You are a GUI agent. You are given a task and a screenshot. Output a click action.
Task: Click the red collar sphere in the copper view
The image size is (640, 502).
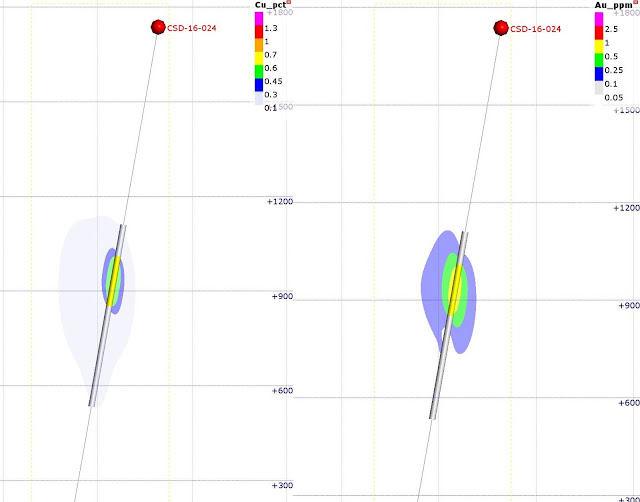coord(158,27)
